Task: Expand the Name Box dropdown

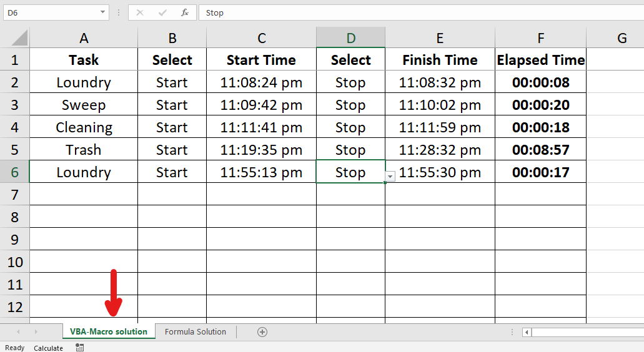Action: pyautogui.click(x=103, y=12)
